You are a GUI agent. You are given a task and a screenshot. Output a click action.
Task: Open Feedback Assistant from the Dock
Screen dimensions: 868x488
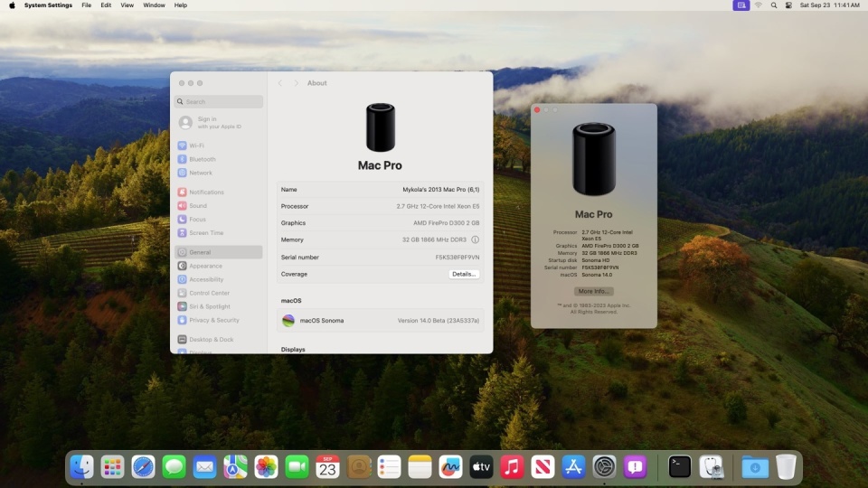(x=635, y=467)
